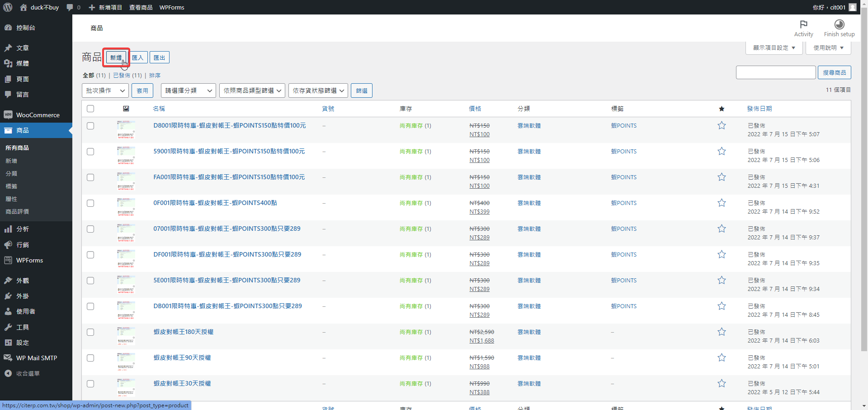The height and width of the screenshot is (410, 868).
Task: Open the Activity flag icon panel
Action: [x=803, y=24]
